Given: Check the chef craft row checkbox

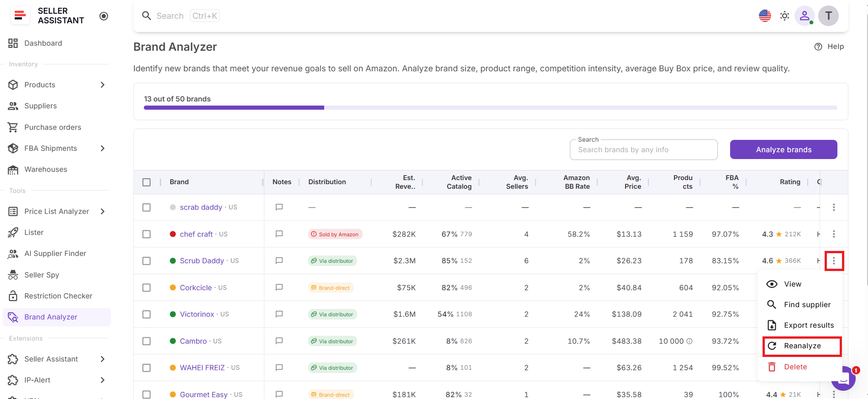Looking at the screenshot, I should 147,234.
